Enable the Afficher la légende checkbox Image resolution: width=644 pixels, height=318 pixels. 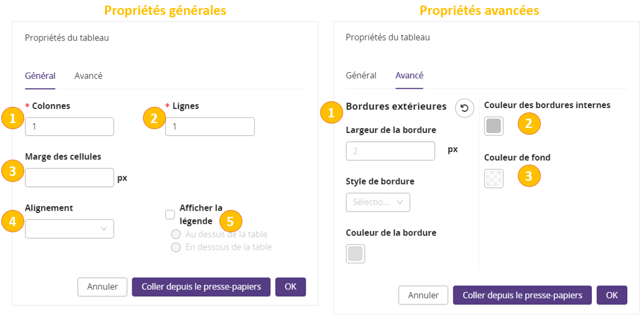(x=170, y=214)
